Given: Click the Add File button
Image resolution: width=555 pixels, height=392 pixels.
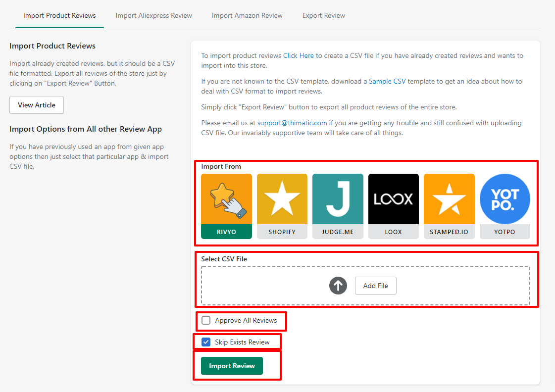Looking at the screenshot, I should 376,286.
